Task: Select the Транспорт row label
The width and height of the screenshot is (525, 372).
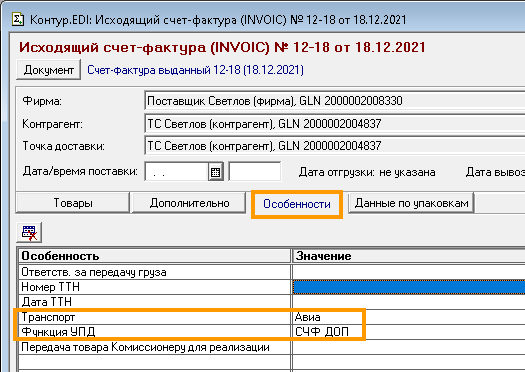Action: tap(154, 317)
